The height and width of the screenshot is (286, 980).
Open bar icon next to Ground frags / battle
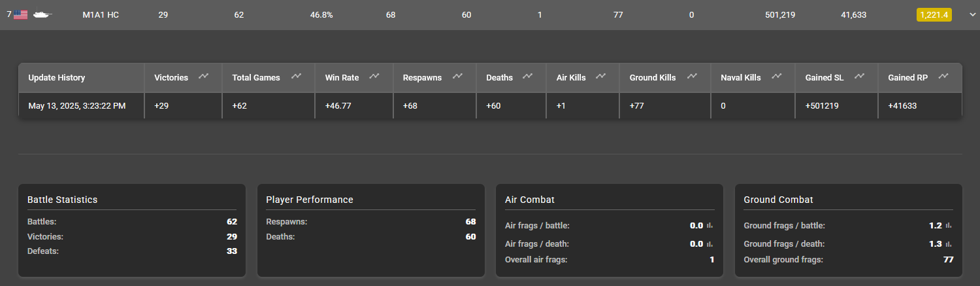pos(949,226)
